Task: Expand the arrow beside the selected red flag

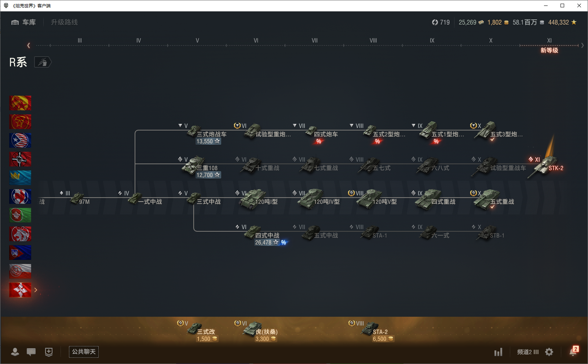Action: [x=36, y=290]
